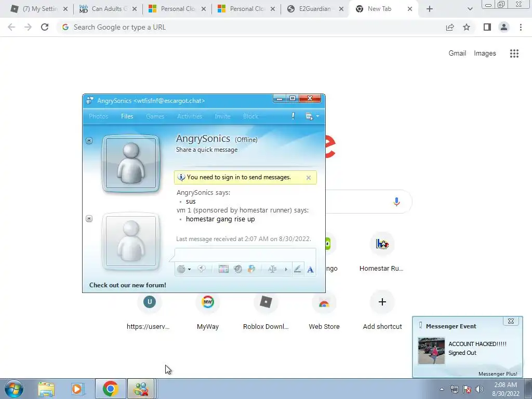Screen dimensions: 532x399
Task: Switch to handwriting pen mode
Action: 298,269
